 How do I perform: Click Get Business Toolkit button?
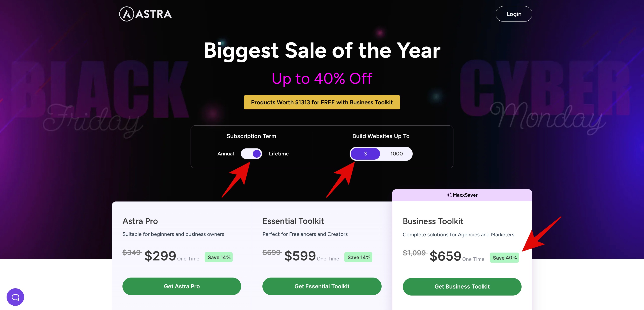point(462,287)
